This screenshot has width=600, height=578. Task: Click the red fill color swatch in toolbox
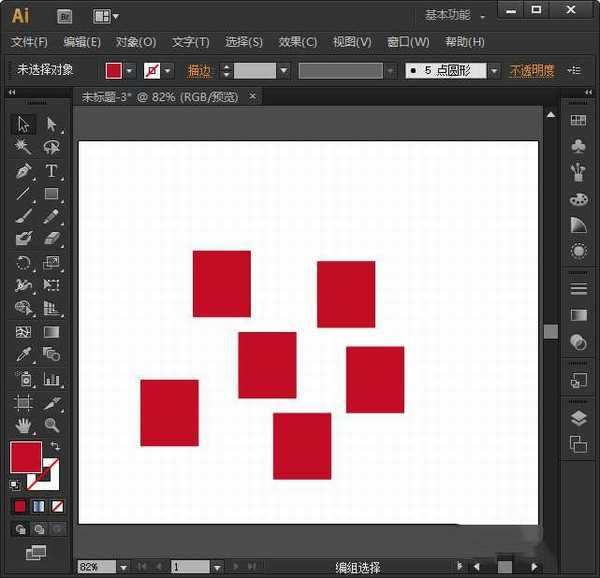point(25,457)
